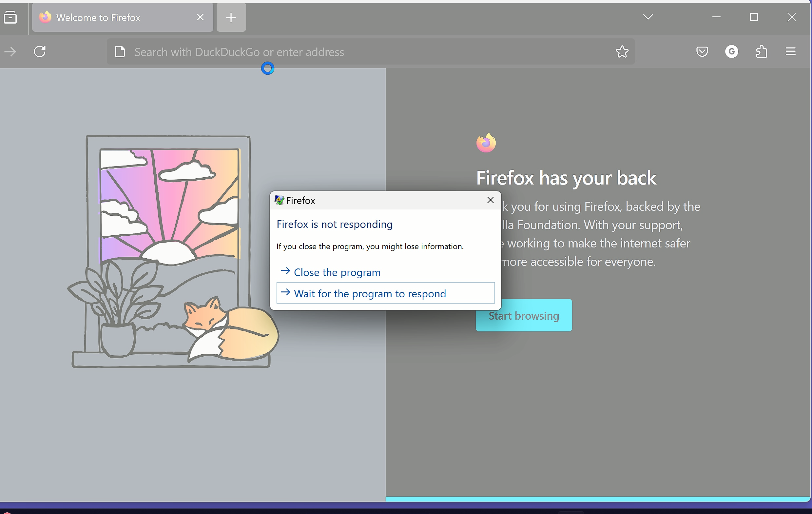
Task: Minimize the Firefox window
Action: (x=716, y=17)
